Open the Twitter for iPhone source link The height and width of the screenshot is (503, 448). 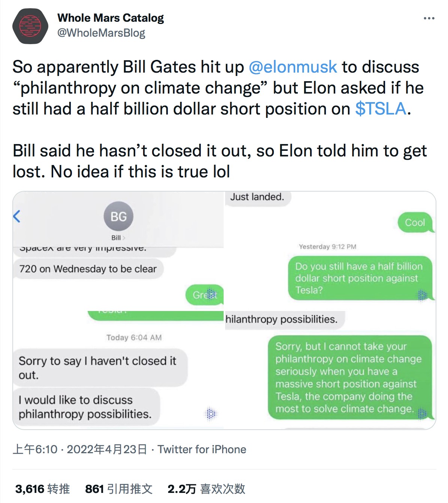pos(202,449)
